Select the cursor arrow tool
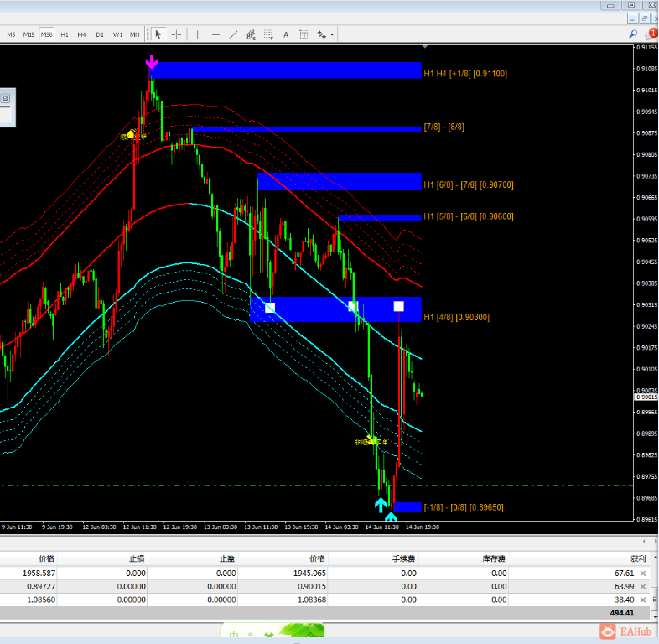The height and width of the screenshot is (644, 659). 158,34
